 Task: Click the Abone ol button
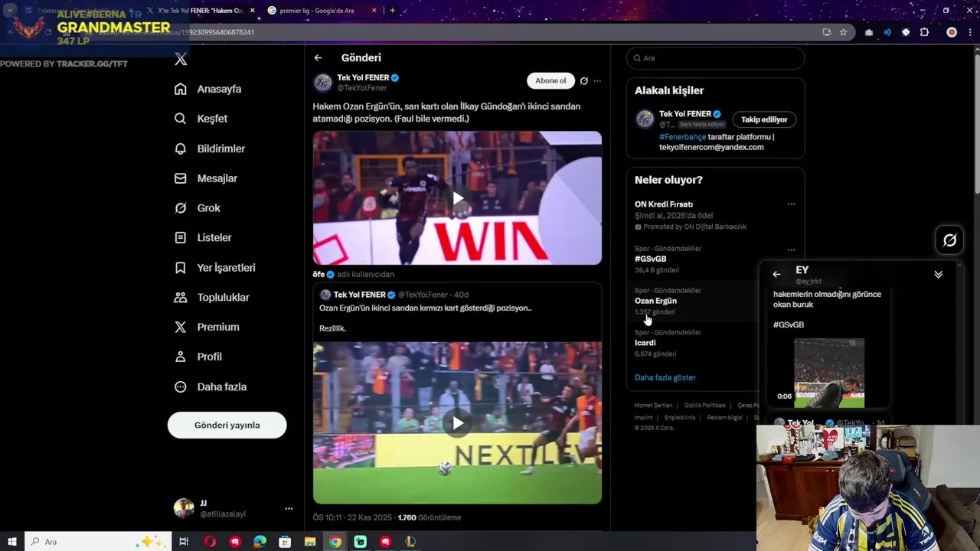550,80
